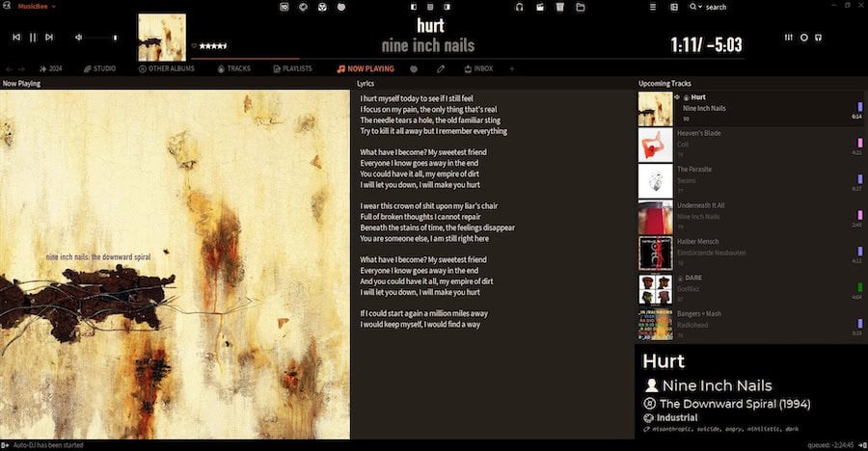The width and height of the screenshot is (868, 451).
Task: Toggle the center panel layout icon
Action: (x=430, y=7)
